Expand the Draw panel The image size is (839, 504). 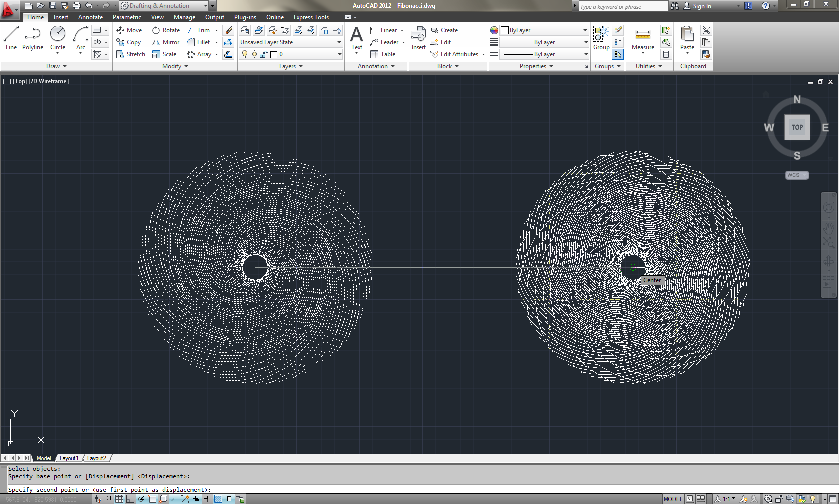click(56, 66)
